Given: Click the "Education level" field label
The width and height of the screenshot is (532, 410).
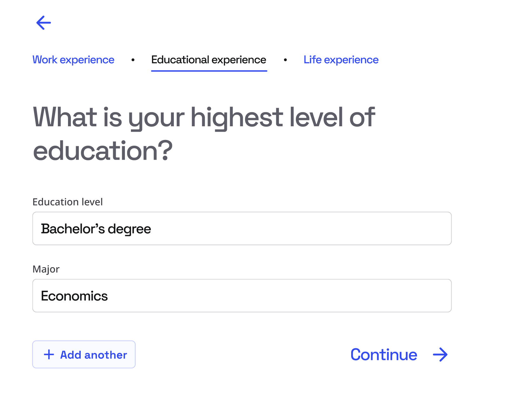Looking at the screenshot, I should tap(68, 202).
